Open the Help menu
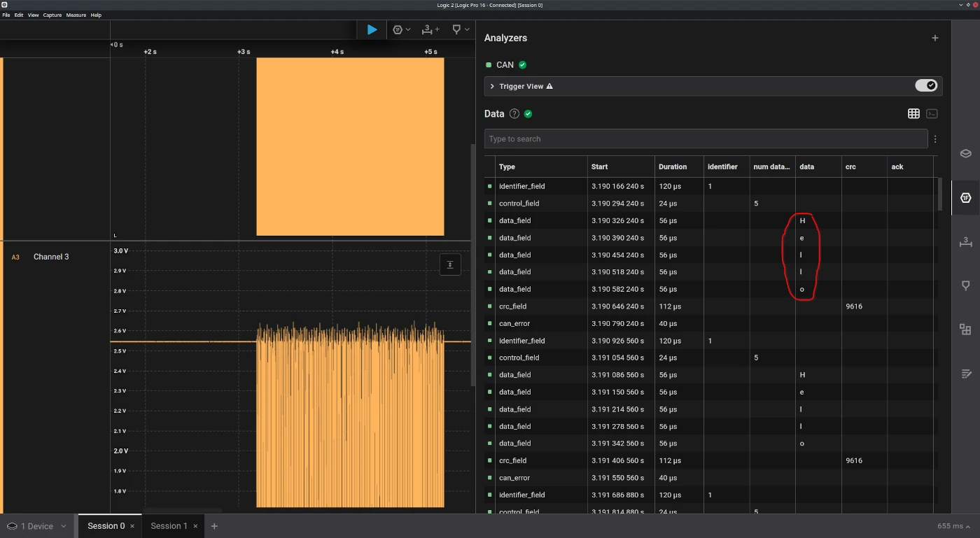 coord(96,15)
